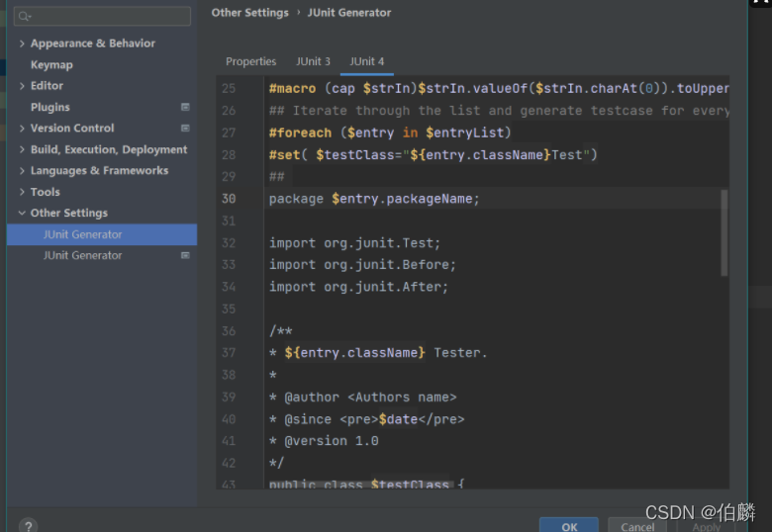Click the '#macro (cap $strIn)' line

499,89
